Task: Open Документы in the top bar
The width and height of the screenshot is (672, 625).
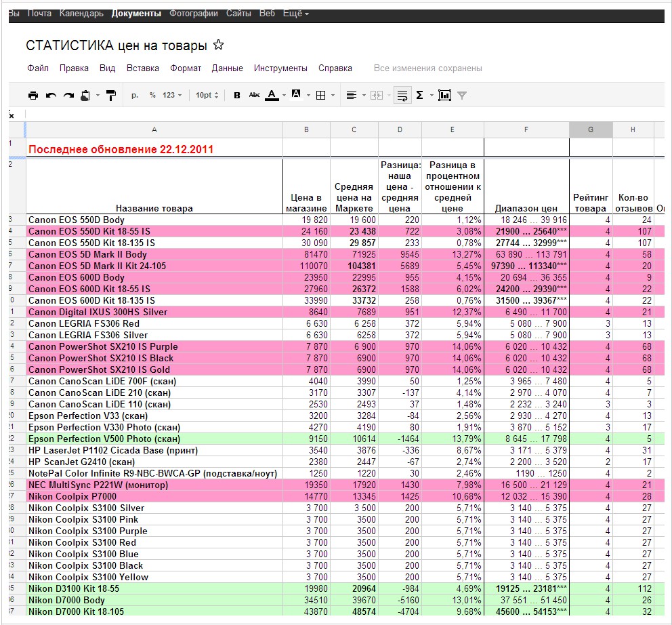Action: [136, 14]
